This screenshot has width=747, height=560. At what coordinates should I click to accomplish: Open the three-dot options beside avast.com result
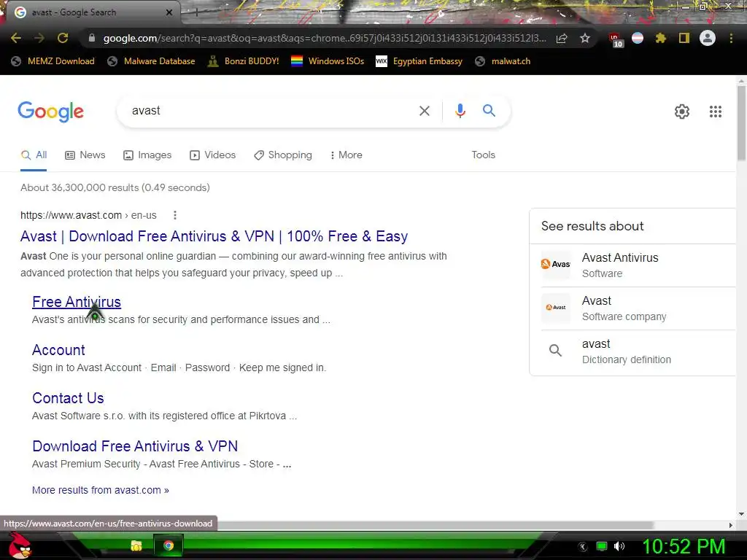pos(175,215)
